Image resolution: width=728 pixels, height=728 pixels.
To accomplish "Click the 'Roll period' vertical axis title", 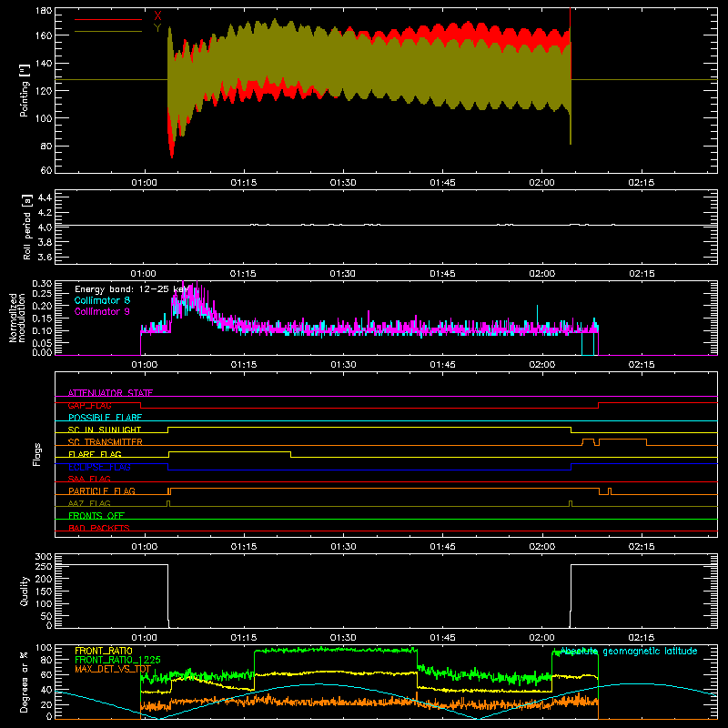I will coord(26,227).
